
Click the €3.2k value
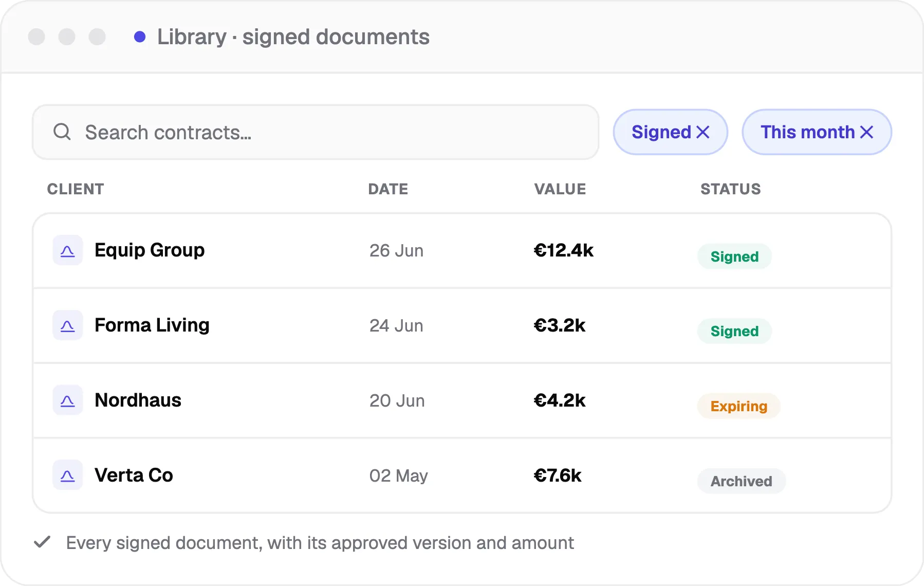pyautogui.click(x=560, y=325)
